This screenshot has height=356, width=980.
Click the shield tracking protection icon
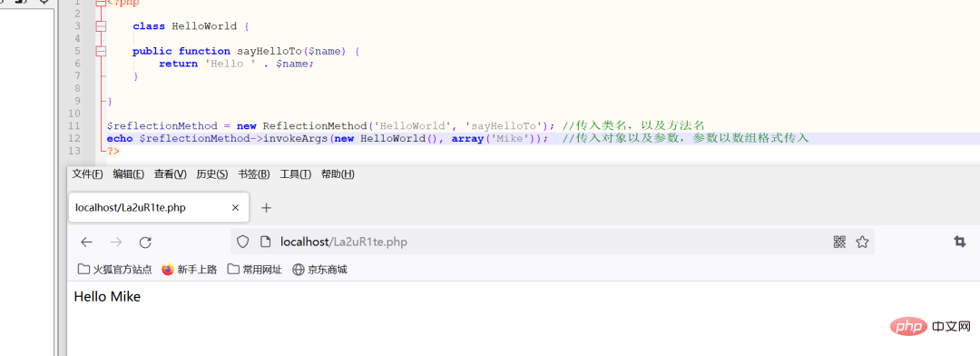click(x=243, y=242)
